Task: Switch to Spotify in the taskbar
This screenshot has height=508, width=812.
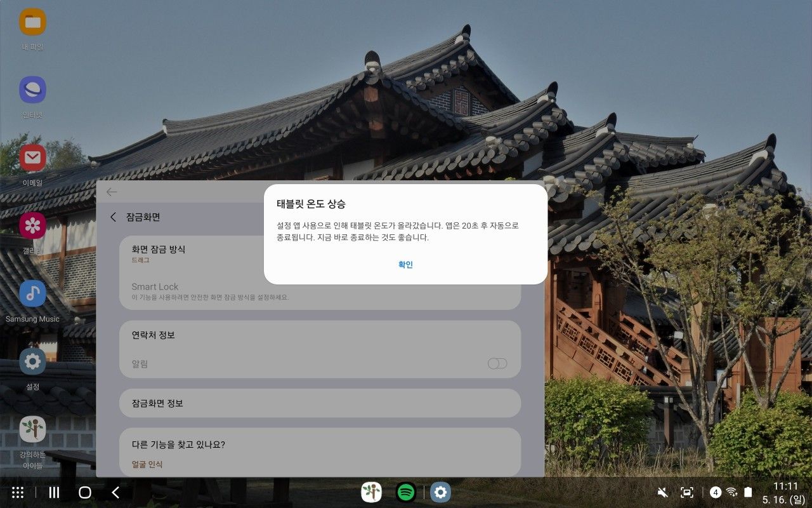Action: pyautogui.click(x=406, y=492)
